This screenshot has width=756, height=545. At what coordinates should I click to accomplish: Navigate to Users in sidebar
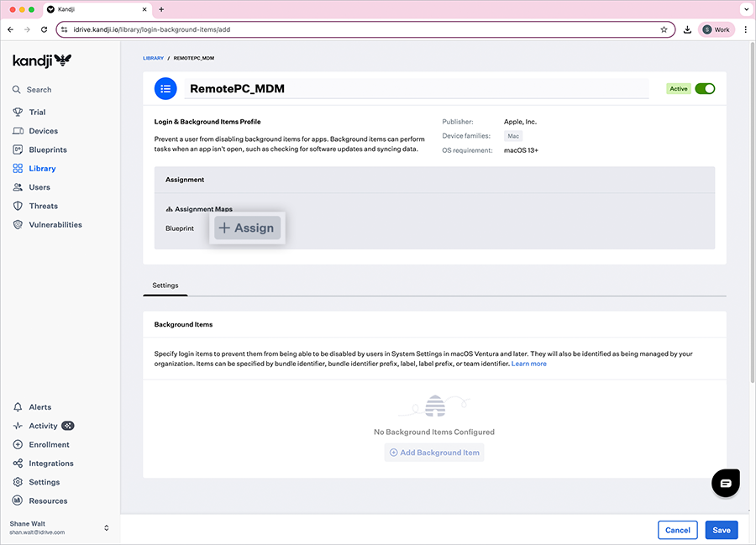click(x=39, y=187)
